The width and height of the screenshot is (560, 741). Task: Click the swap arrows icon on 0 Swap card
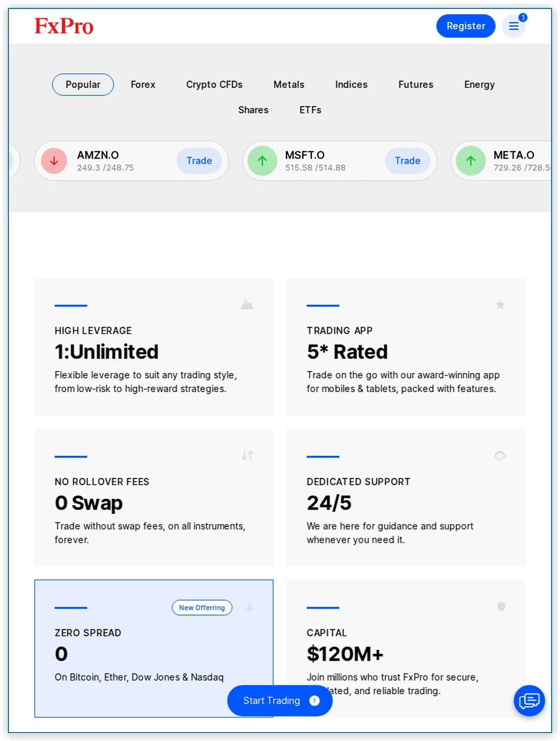click(247, 455)
